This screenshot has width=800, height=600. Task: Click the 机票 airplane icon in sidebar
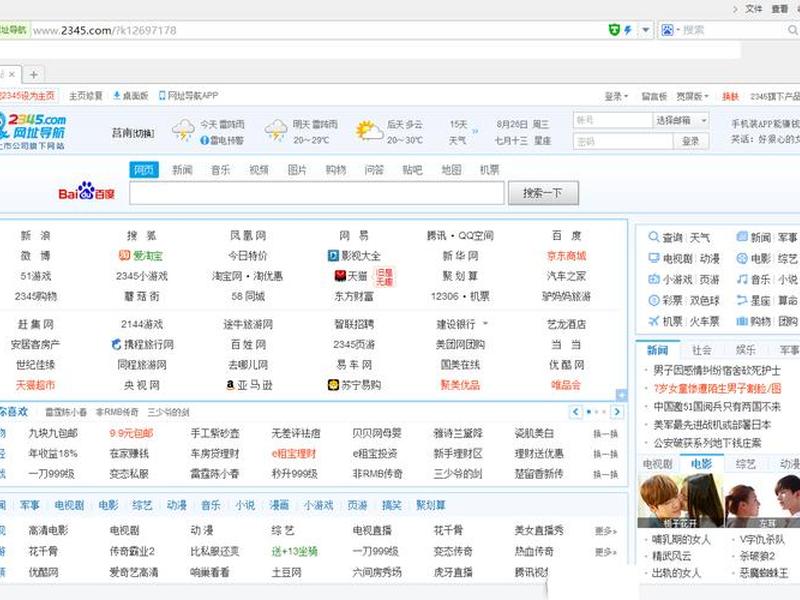point(654,321)
